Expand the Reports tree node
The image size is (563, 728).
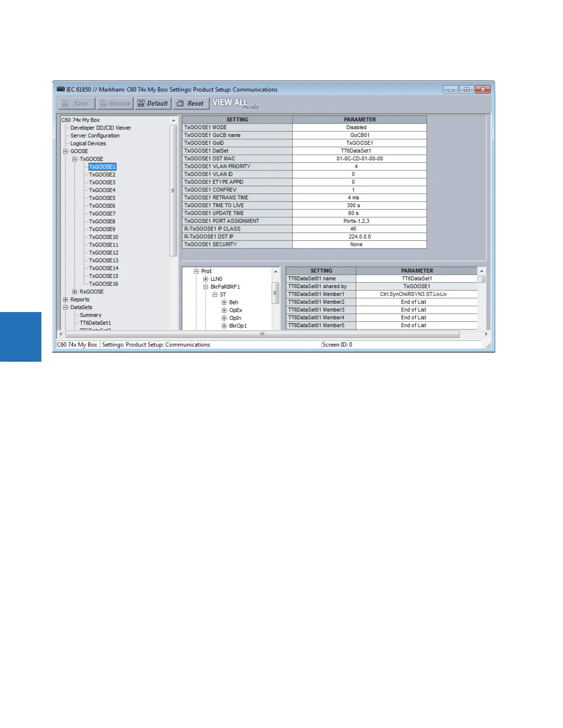(x=65, y=300)
